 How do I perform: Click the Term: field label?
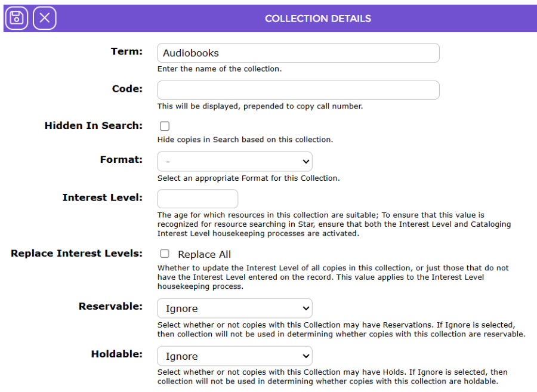point(126,51)
